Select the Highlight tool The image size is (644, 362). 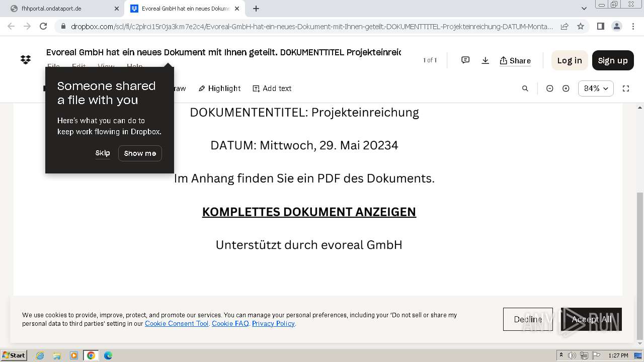click(x=219, y=88)
